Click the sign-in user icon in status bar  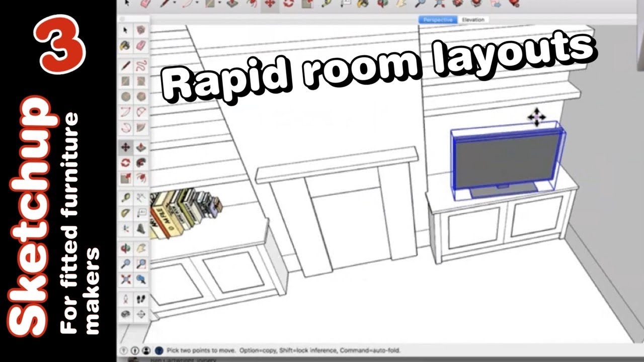point(146,350)
